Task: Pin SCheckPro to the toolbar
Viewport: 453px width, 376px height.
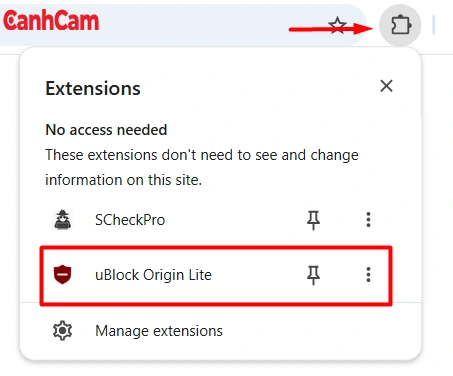Action: (313, 220)
